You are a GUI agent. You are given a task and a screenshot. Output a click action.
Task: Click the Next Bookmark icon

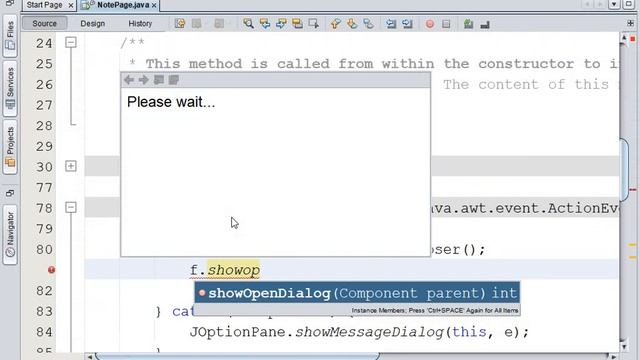(x=352, y=24)
